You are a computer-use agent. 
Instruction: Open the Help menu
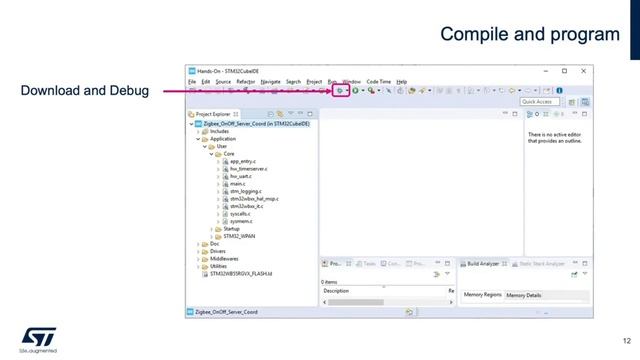point(402,82)
